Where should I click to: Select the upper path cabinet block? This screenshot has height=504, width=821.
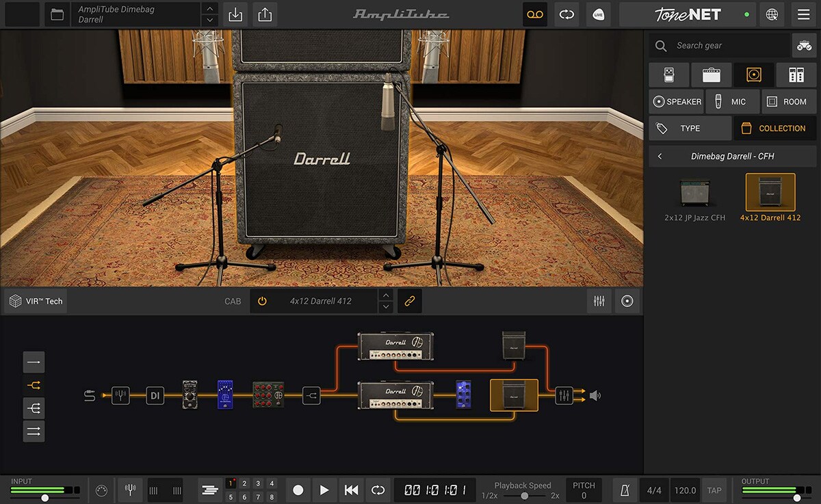point(514,346)
